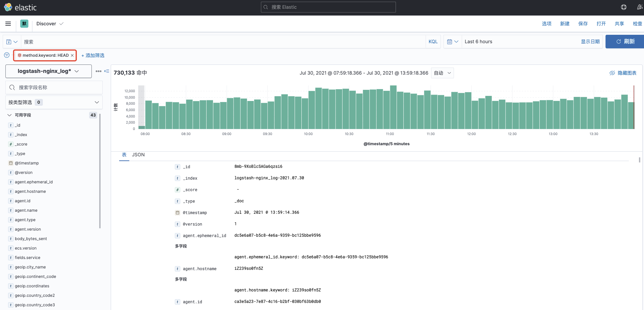Click the green space avatar icon
644x310 pixels.
[x=24, y=24]
